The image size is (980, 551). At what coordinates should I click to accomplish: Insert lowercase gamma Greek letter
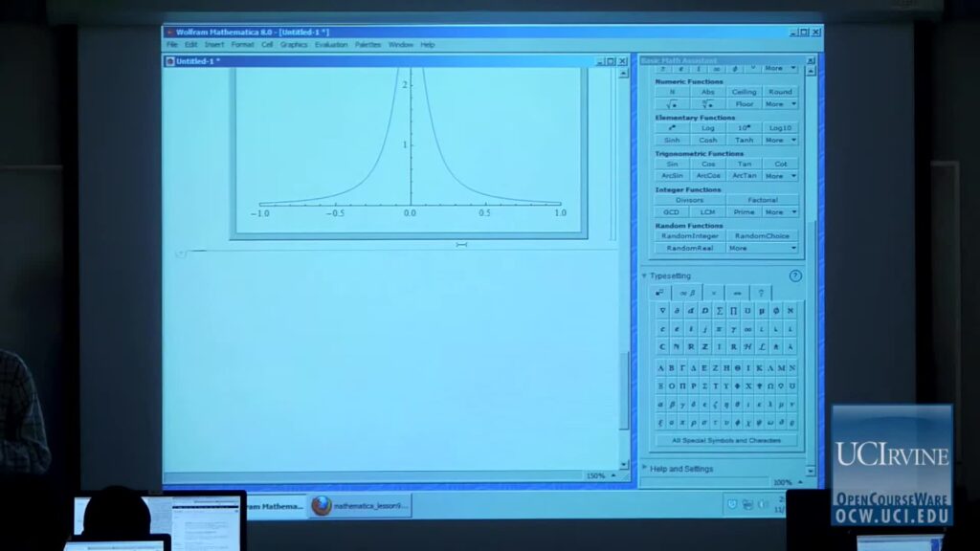[682, 405]
